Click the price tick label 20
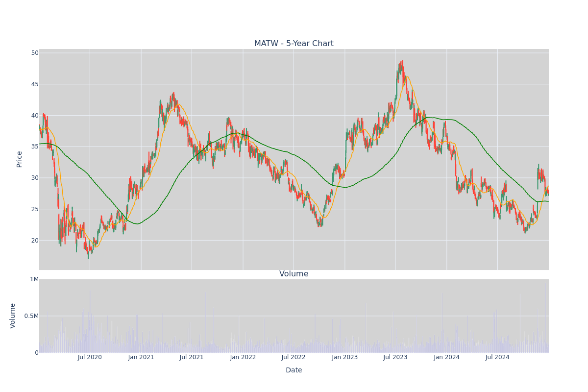The width and height of the screenshot is (588, 392). [35, 241]
